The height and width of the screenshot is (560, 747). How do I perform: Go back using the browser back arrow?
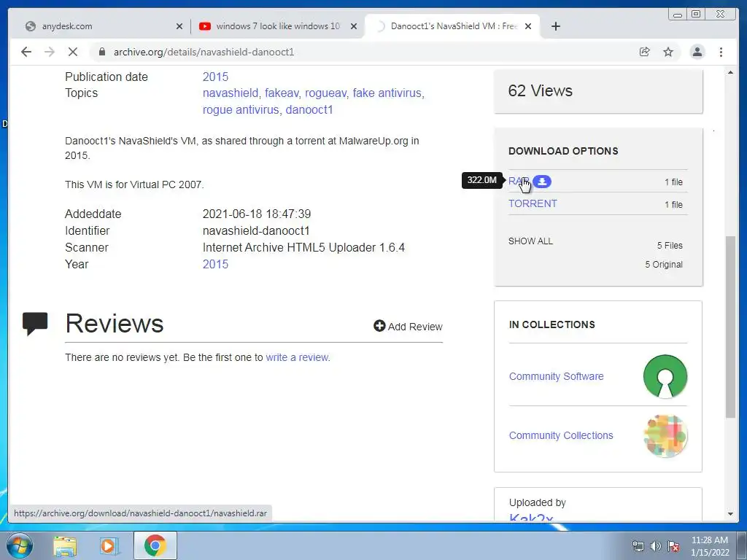click(26, 52)
